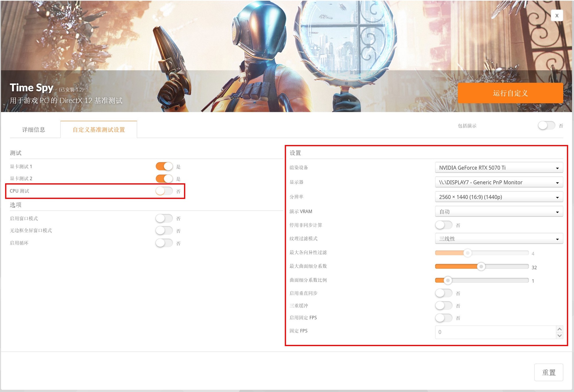The image size is (574, 392).
Task: Disable 显卡测试 2 toggle
Action: click(x=164, y=178)
